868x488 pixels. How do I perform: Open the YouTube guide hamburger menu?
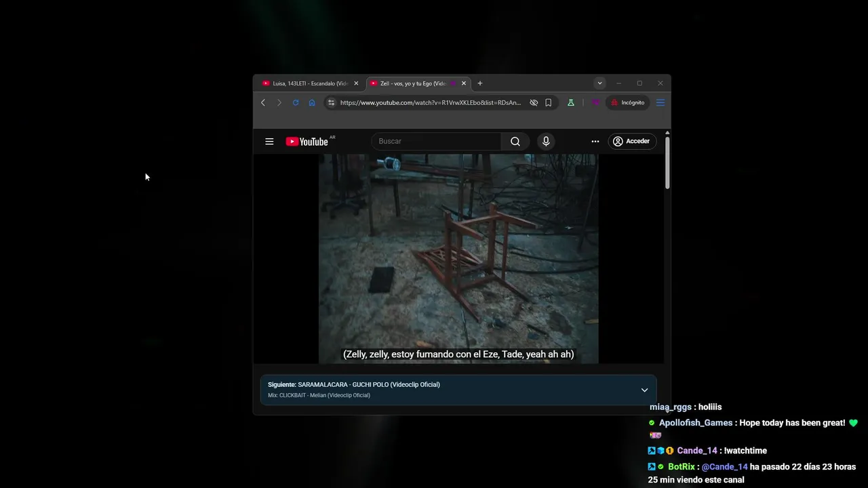click(269, 141)
